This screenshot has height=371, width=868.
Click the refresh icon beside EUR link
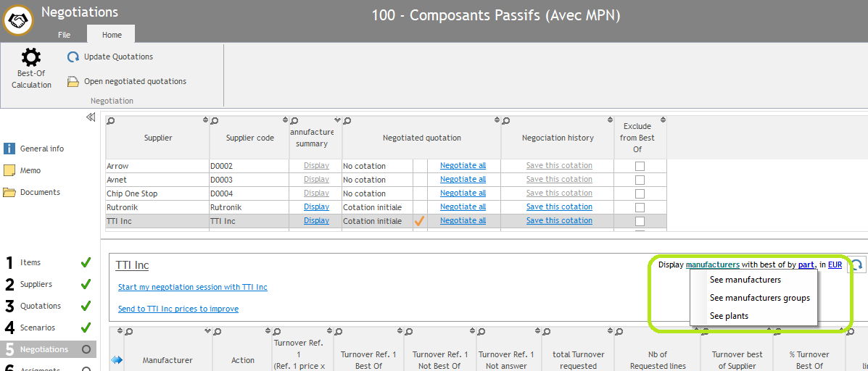point(856,265)
